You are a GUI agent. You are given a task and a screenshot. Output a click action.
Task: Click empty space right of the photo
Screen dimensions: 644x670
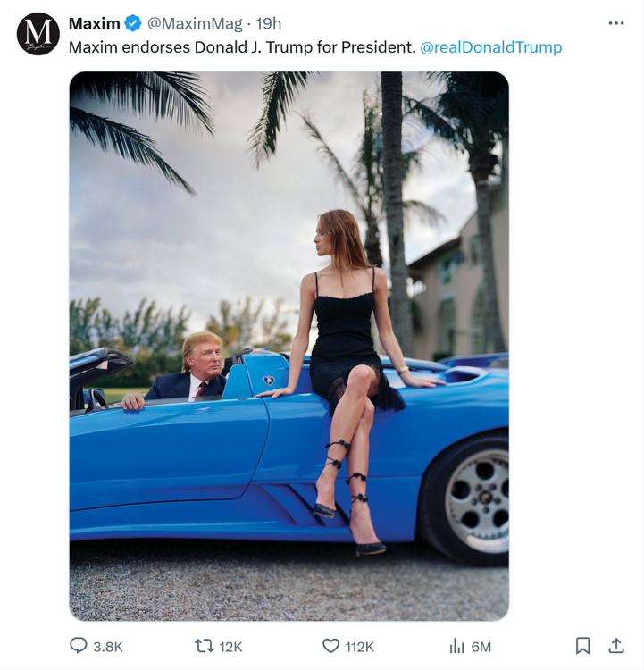[576, 357]
